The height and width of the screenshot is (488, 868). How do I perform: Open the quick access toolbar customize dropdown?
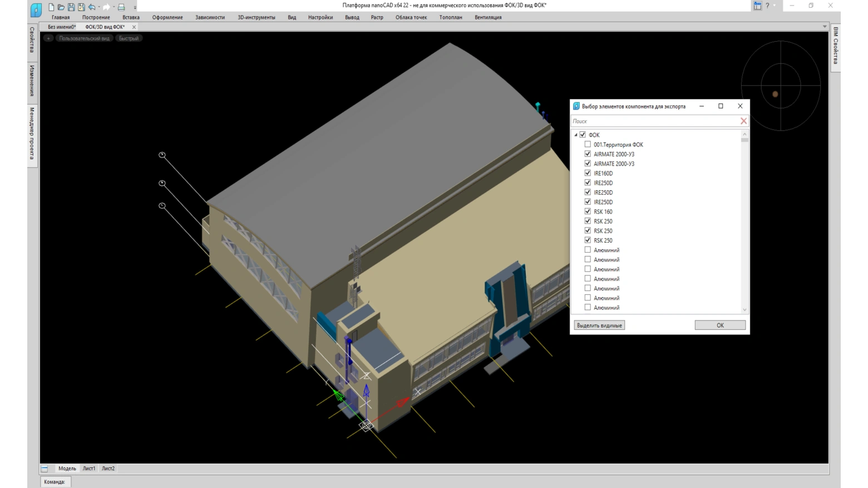pyautogui.click(x=135, y=7)
